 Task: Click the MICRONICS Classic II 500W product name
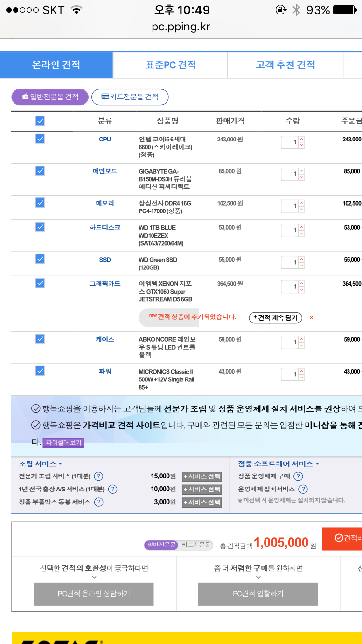click(166, 379)
